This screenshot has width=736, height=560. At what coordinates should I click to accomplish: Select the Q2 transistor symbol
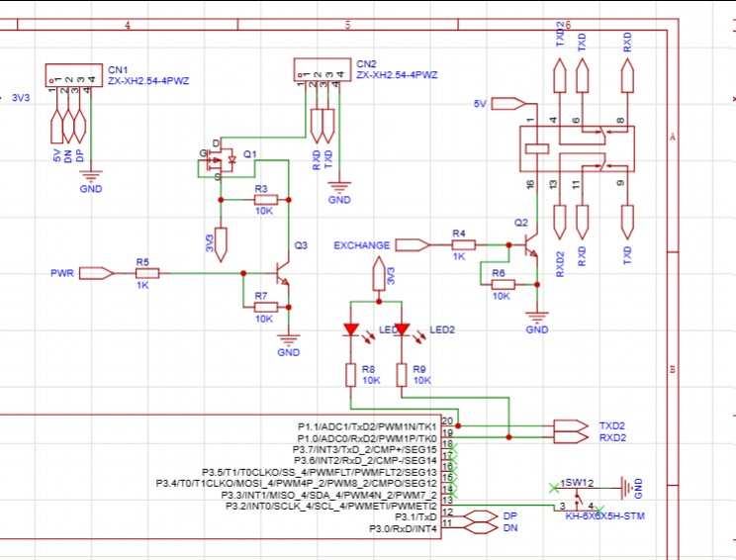(531, 245)
